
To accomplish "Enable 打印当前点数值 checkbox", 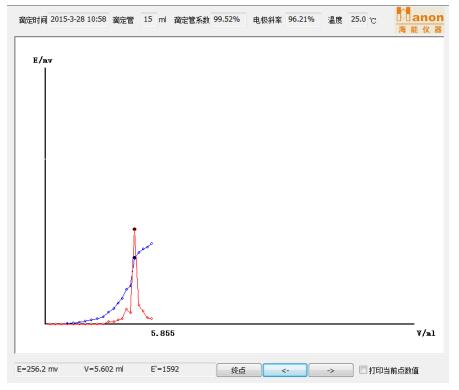I will point(363,369).
